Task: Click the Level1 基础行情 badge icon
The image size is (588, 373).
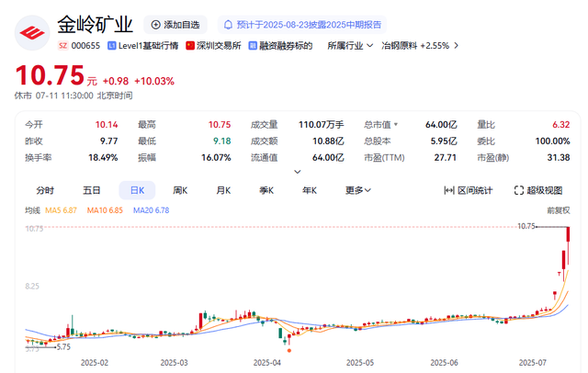Action: (111, 46)
